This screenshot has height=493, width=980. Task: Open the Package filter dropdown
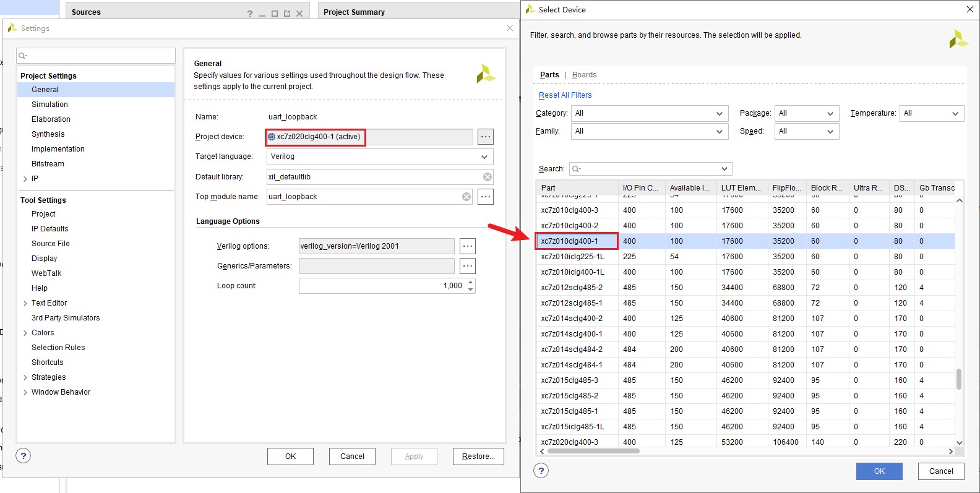(x=830, y=113)
